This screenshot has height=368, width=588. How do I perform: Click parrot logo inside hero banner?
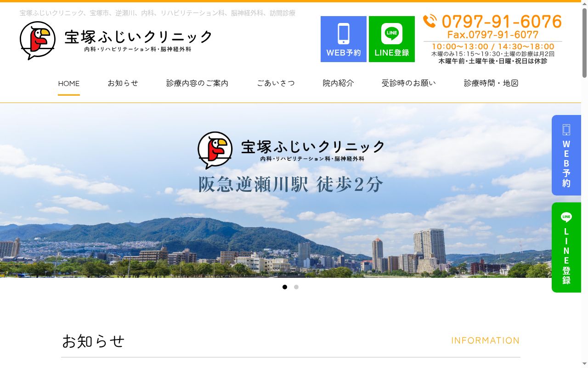click(x=215, y=150)
